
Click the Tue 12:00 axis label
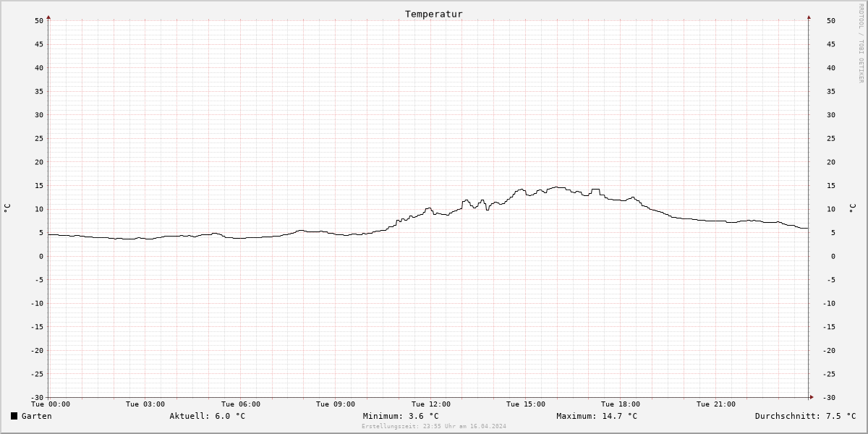click(431, 404)
